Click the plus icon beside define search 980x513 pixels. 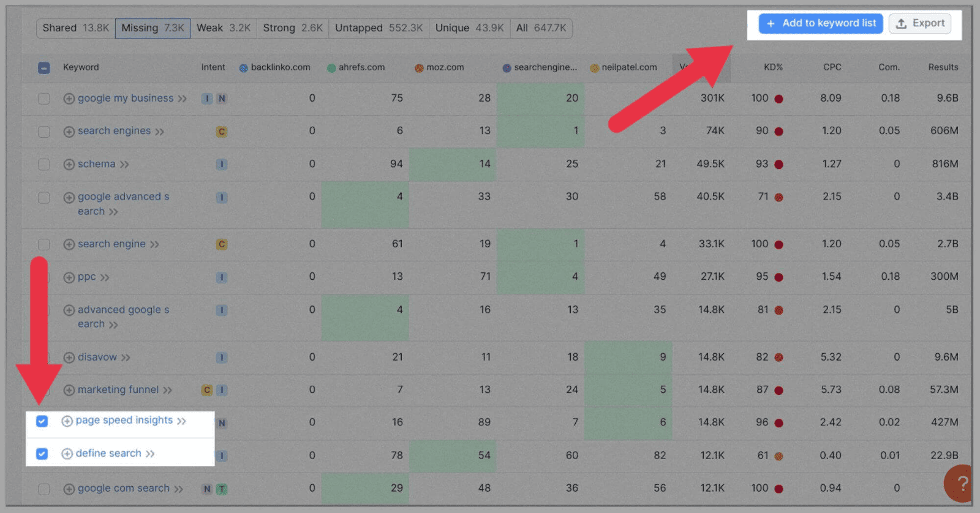click(x=67, y=454)
